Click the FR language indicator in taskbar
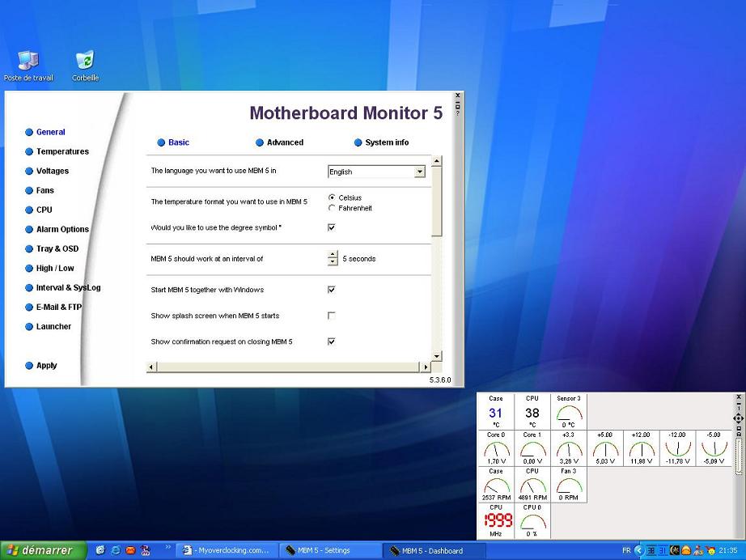 click(626, 550)
